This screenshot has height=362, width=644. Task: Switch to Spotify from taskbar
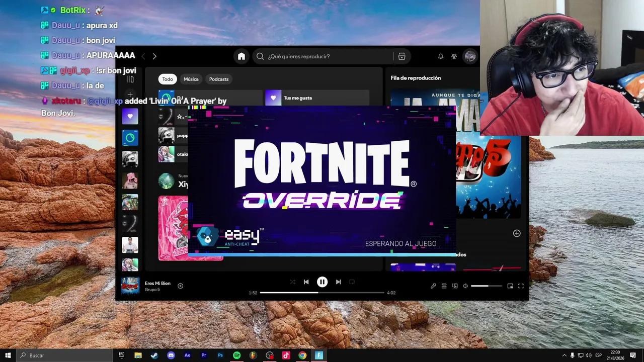(236, 355)
